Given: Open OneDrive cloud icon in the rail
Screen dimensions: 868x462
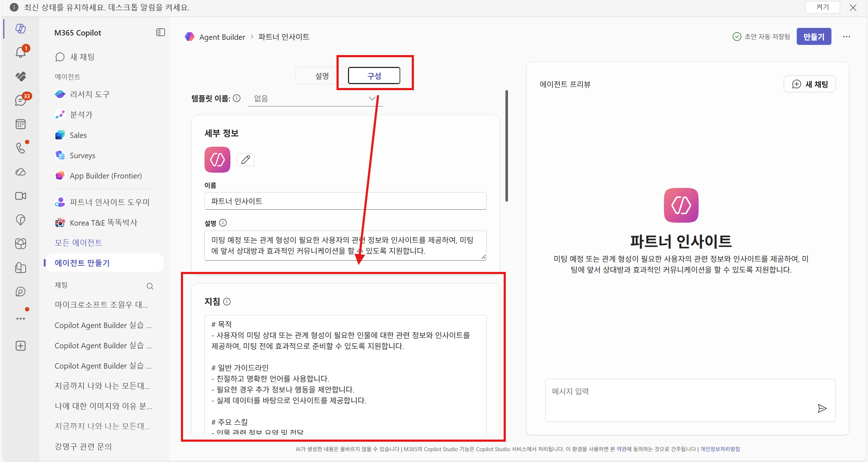Looking at the screenshot, I should pyautogui.click(x=21, y=172).
